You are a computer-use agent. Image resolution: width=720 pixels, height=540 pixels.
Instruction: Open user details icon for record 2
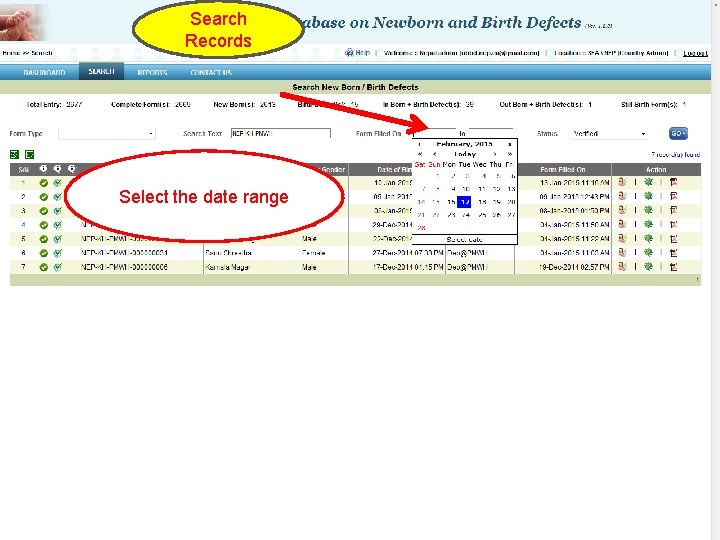622,196
